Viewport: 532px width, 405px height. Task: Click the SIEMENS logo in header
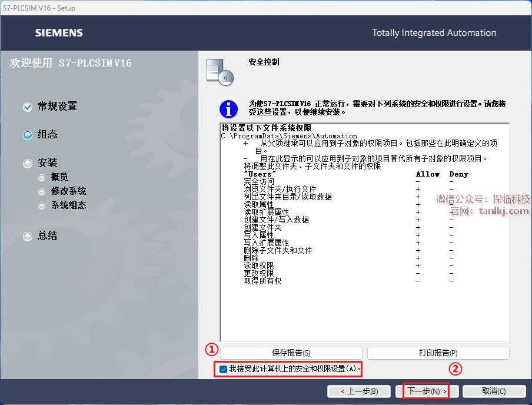59,32
